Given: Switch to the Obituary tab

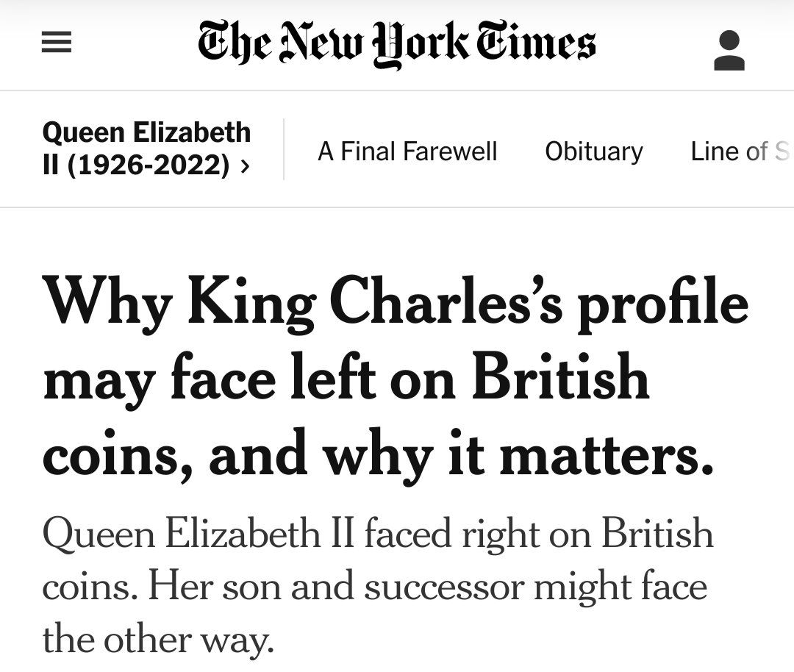Looking at the screenshot, I should pyautogui.click(x=593, y=151).
